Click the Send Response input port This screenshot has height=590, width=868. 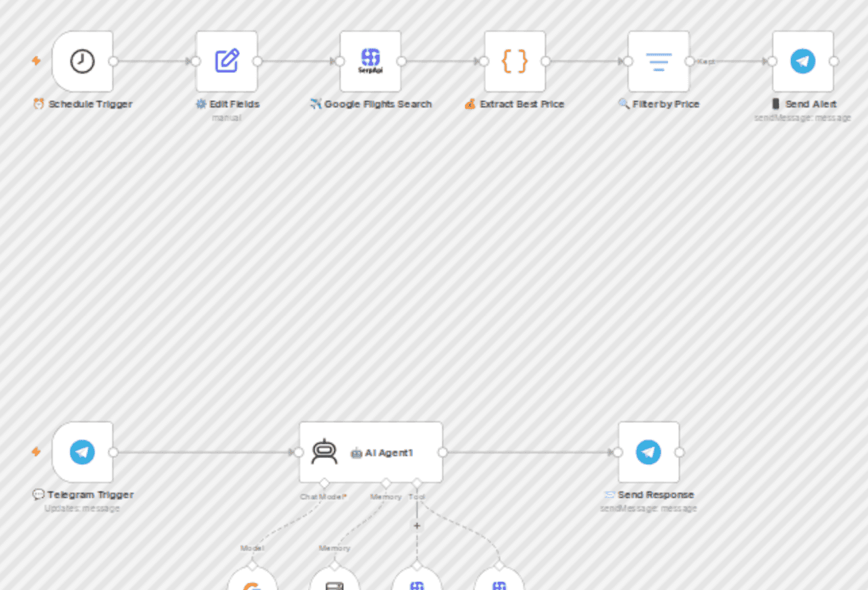click(618, 452)
